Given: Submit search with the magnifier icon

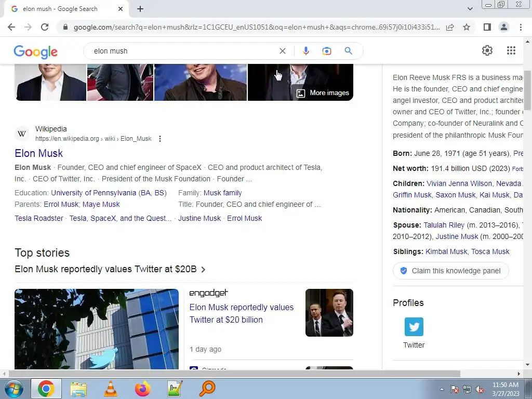Looking at the screenshot, I should (348, 51).
